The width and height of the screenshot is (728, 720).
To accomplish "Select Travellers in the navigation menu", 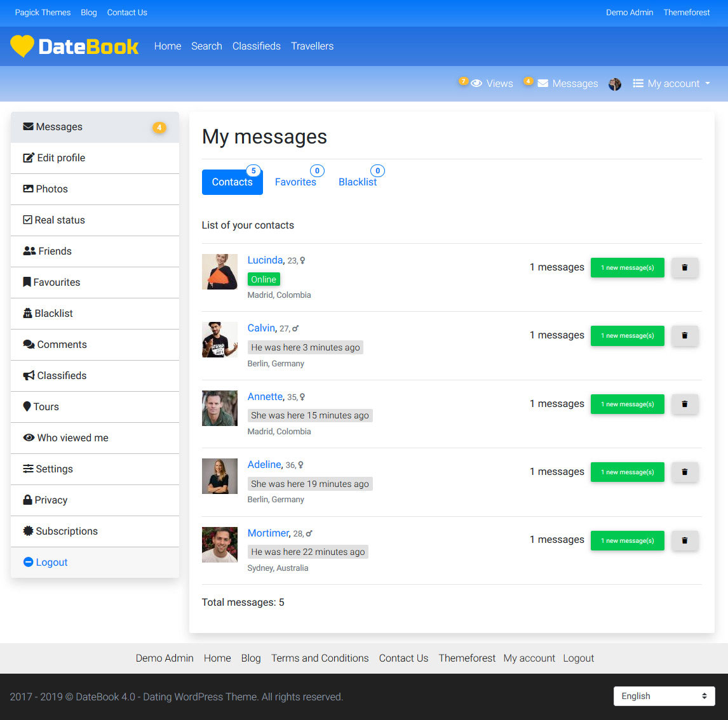I will point(312,46).
